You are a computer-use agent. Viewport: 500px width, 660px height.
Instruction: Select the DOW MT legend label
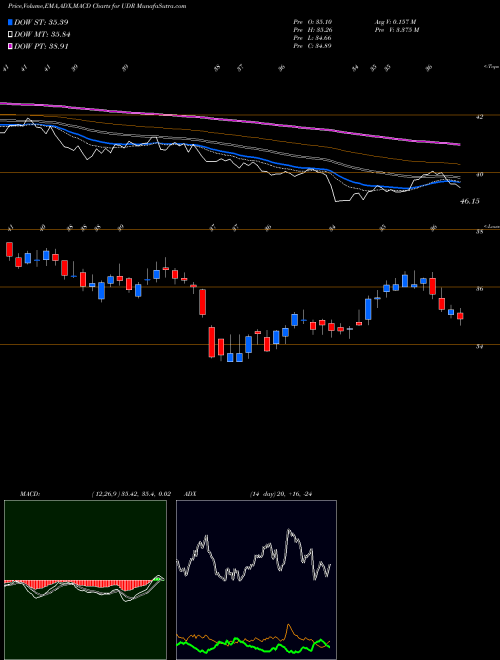pyautogui.click(x=42, y=35)
